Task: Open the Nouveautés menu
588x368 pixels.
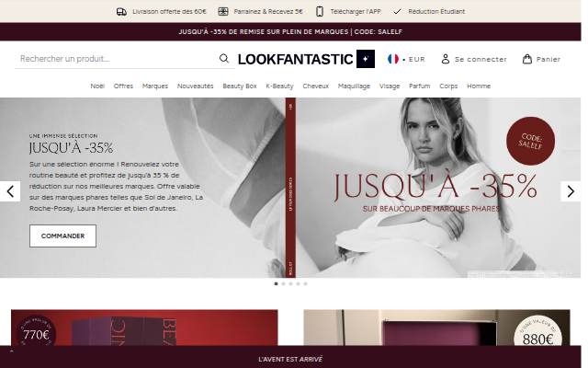Action: [x=196, y=86]
